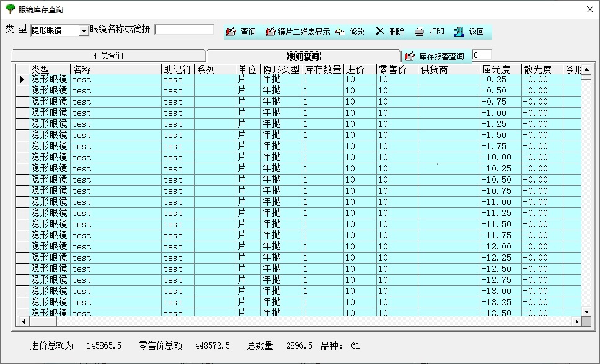Viewport: 600px width, 364px height.
Task: Click the Print (打印) printer icon
Action: pos(420,32)
